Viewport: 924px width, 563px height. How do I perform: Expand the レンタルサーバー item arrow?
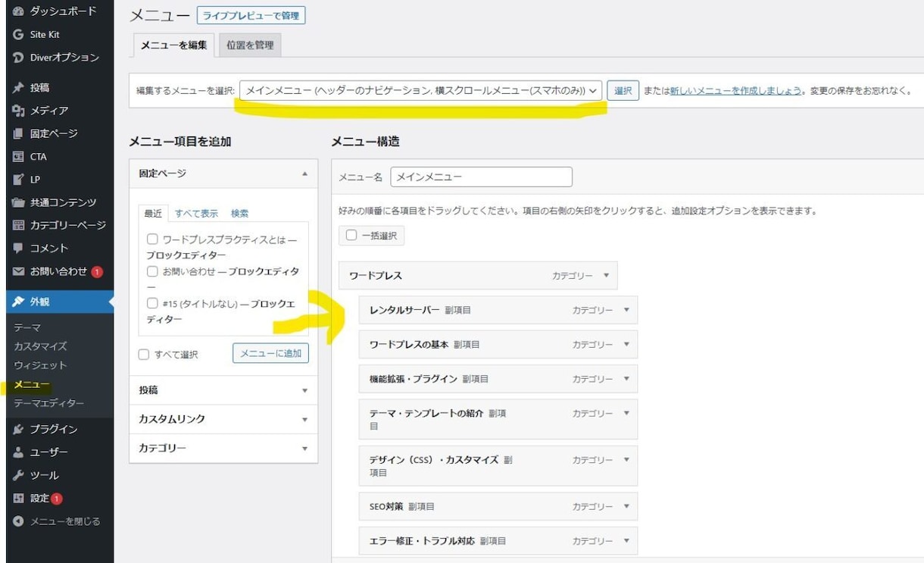tap(626, 310)
